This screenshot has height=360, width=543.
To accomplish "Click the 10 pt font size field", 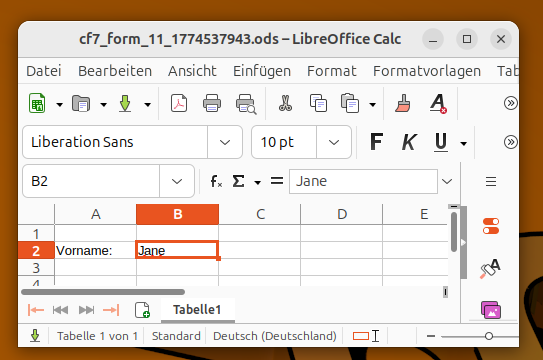I will [x=284, y=142].
